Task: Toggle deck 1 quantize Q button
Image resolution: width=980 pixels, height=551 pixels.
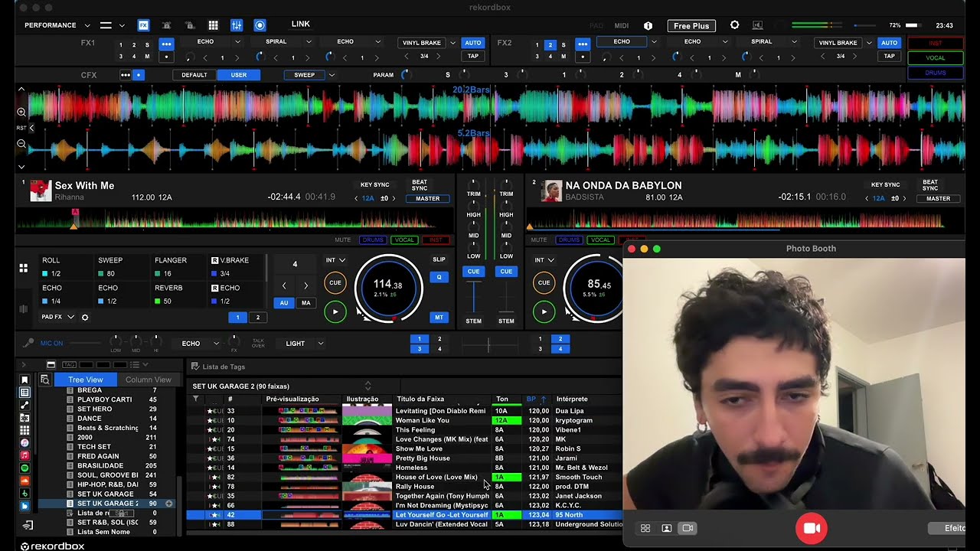Action: click(439, 277)
